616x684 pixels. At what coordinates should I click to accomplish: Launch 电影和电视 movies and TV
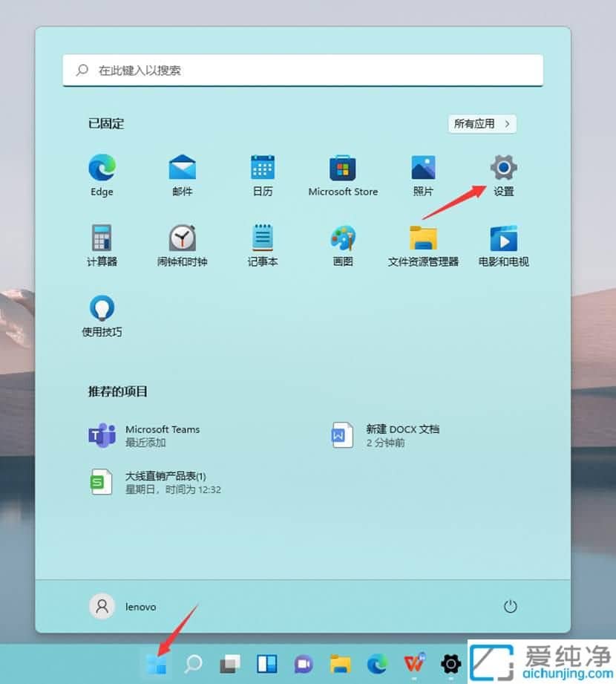(503, 245)
